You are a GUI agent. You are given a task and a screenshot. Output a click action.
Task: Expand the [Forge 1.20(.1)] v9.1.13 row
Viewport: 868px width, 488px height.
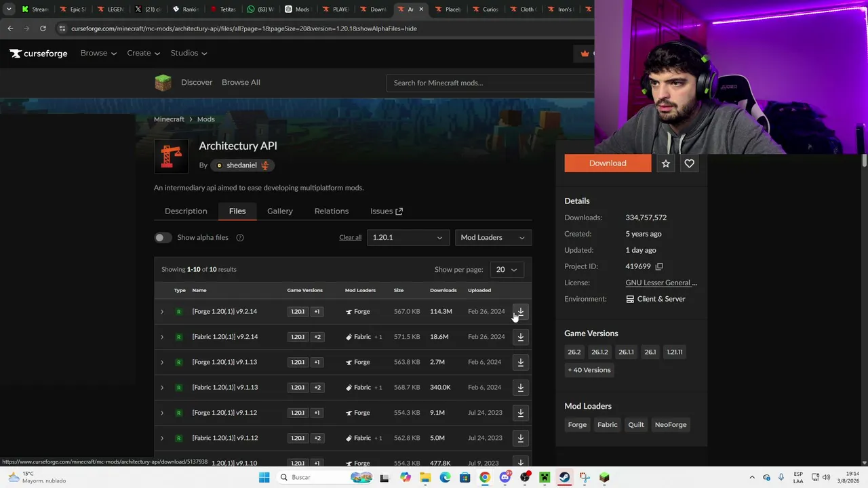point(162,362)
